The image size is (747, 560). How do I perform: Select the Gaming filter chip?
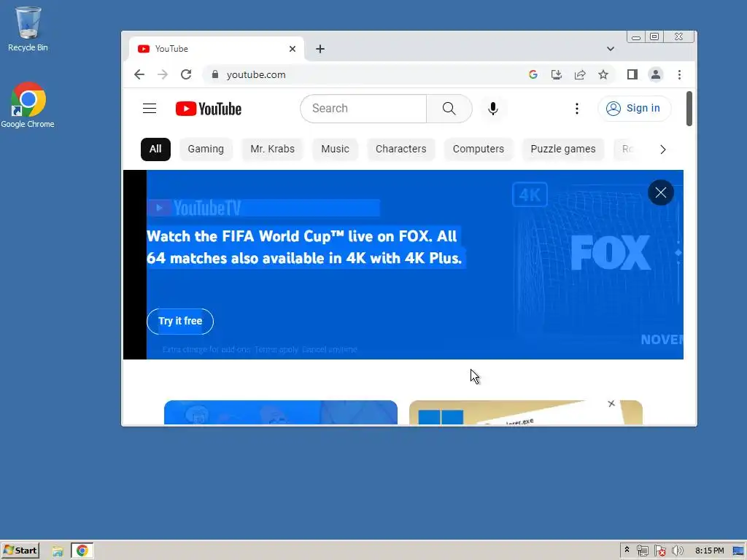pos(205,149)
